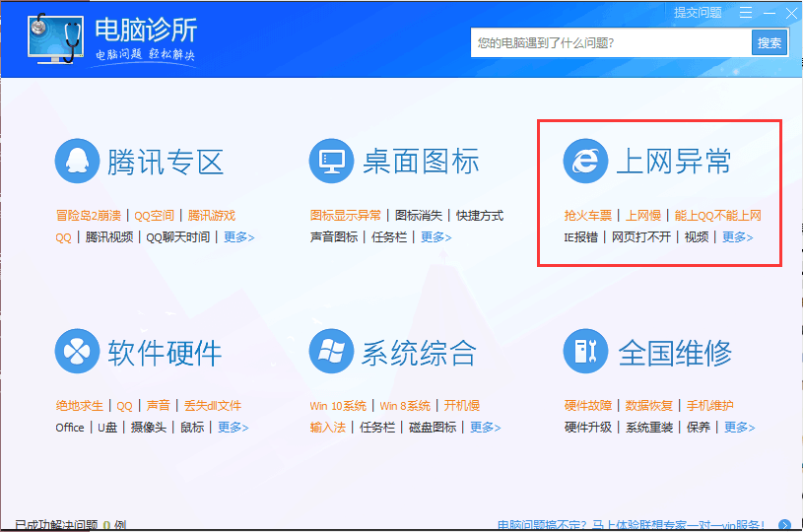The image size is (803, 532).
Task: Open 快捷方式 link
Action: coord(480,216)
